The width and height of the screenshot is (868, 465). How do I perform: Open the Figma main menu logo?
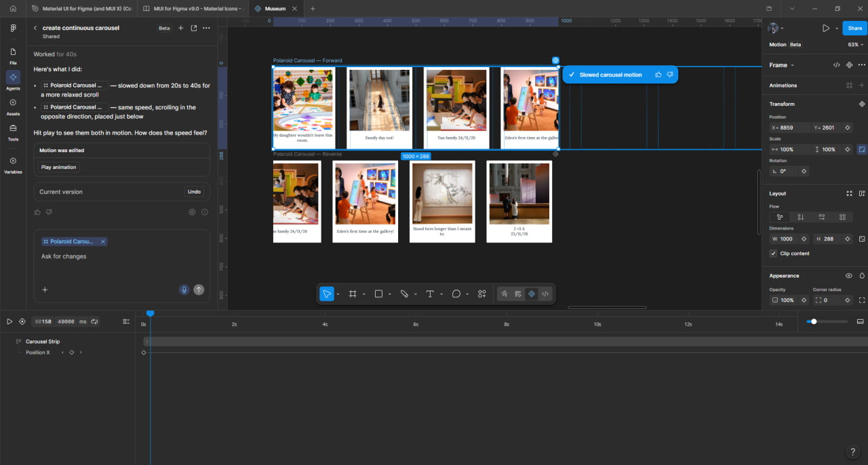[13, 29]
